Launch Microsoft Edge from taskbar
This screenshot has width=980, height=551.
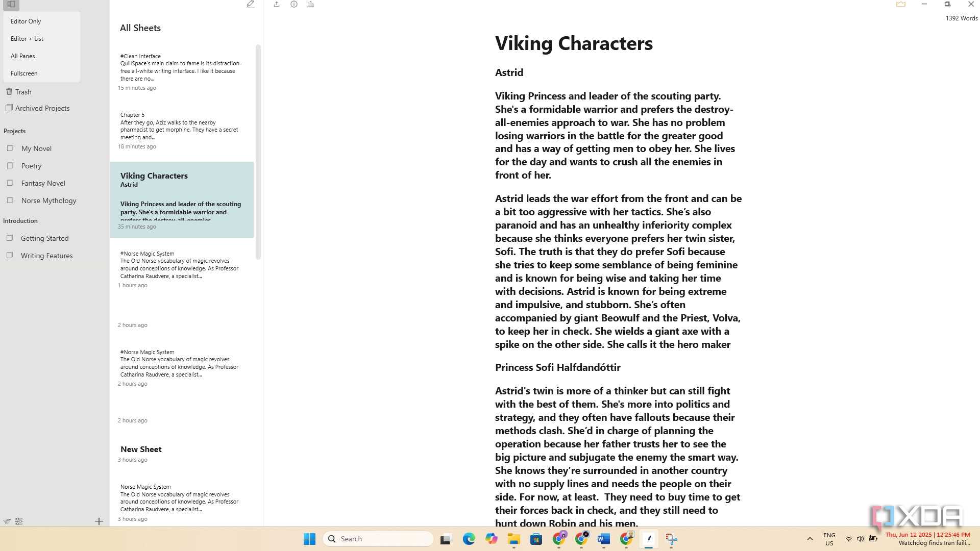pos(469,539)
